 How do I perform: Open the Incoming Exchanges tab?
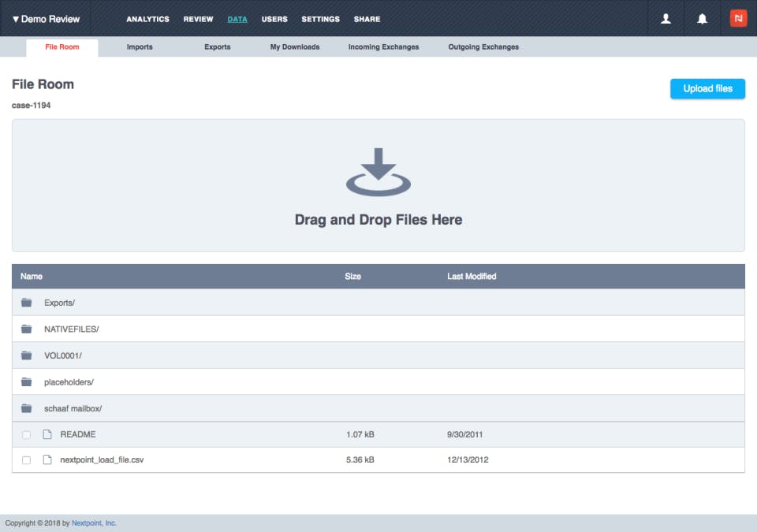[382, 47]
